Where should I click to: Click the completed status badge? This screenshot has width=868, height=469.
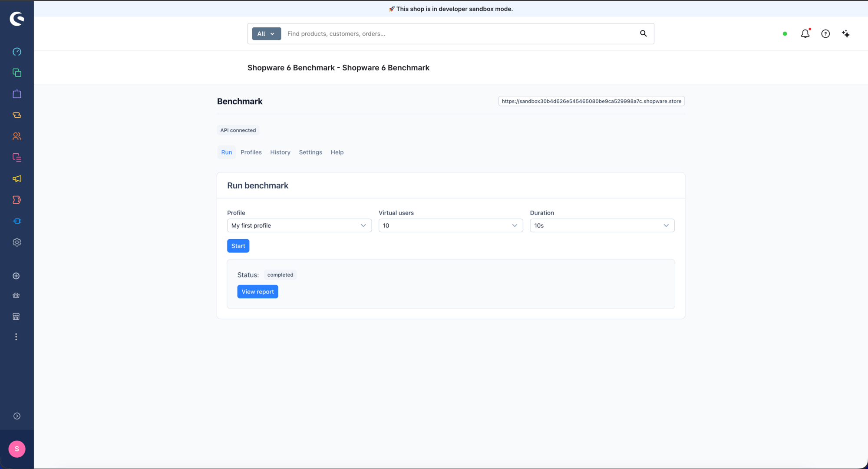click(280, 275)
